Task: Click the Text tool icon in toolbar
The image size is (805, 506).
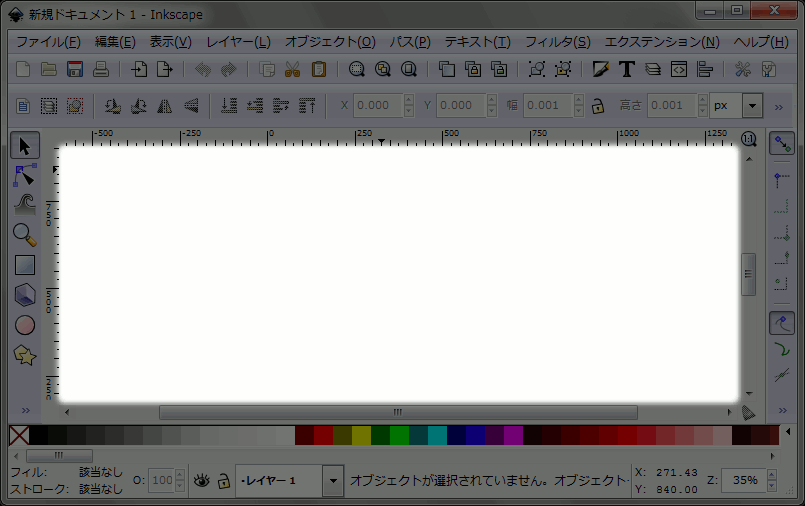Action: (x=627, y=69)
